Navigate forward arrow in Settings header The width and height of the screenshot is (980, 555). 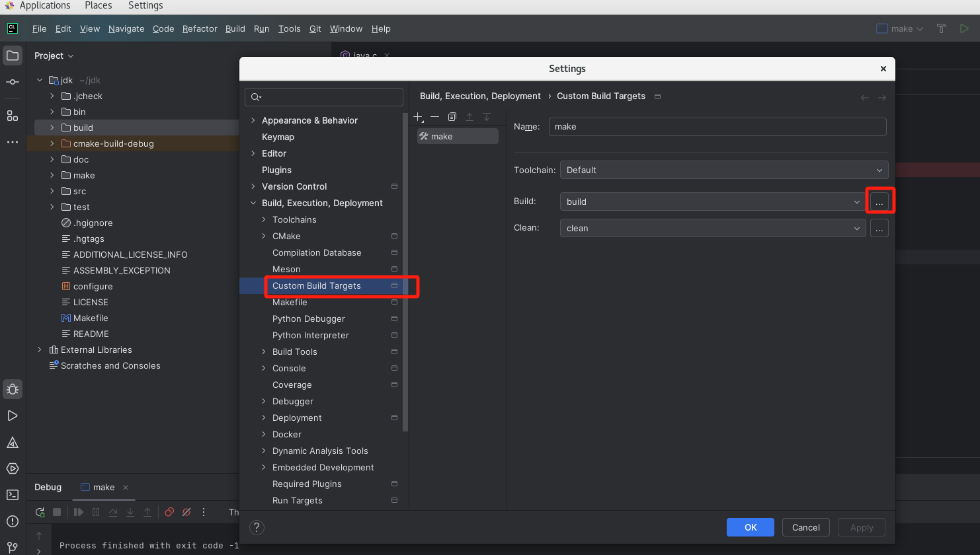[x=882, y=97]
